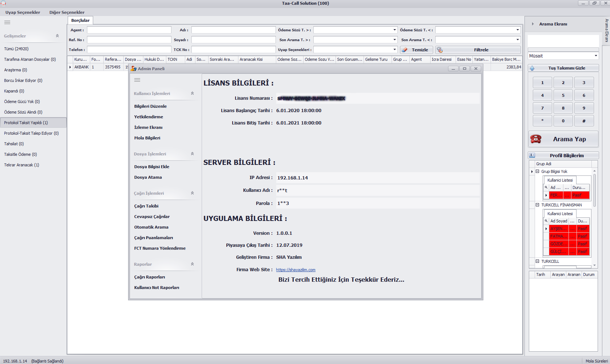Viewport: 610px width, 364px height.
Task: Click the eraser icon on Temizle
Action: pos(405,50)
